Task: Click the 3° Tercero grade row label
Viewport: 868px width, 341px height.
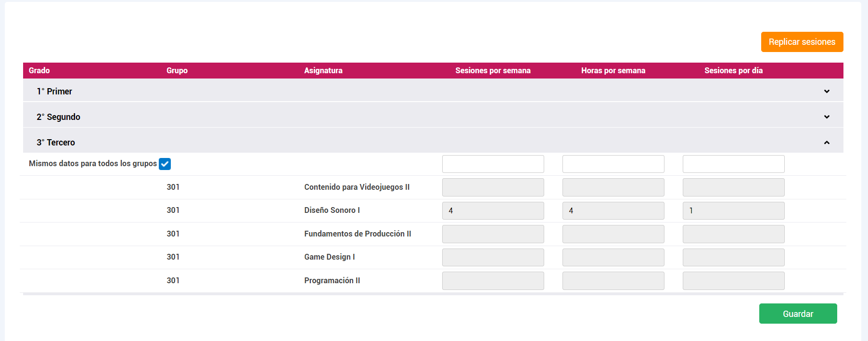Action: pyautogui.click(x=56, y=143)
